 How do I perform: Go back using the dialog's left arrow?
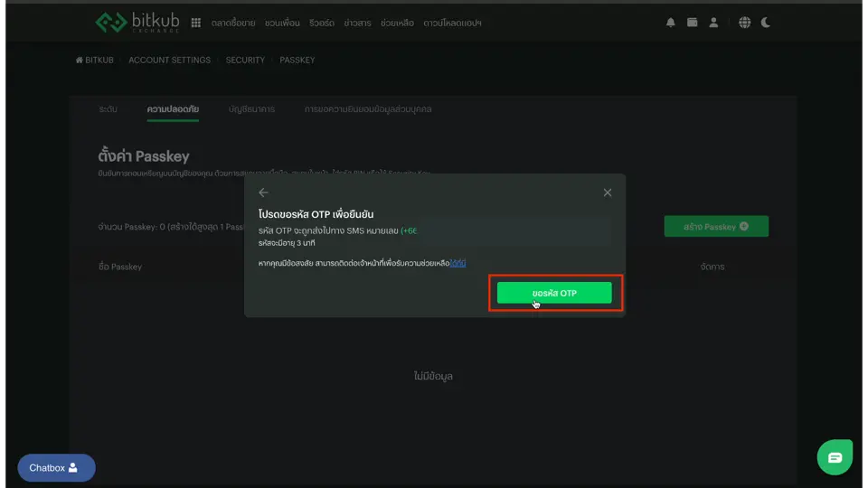(x=263, y=192)
